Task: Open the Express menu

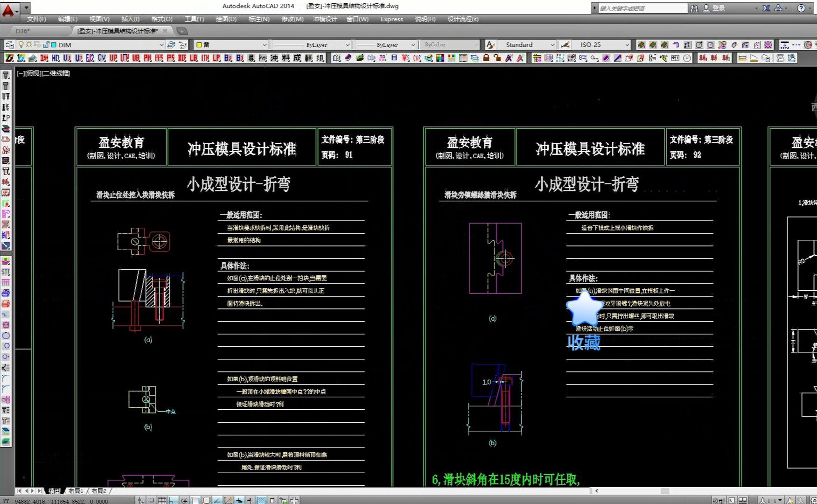Action: 391,19
